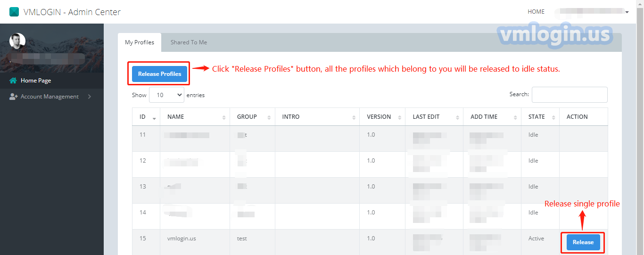Screen dimensions: 644x255
Task: Expand Account Management chevron arrow
Action: pos(89,97)
